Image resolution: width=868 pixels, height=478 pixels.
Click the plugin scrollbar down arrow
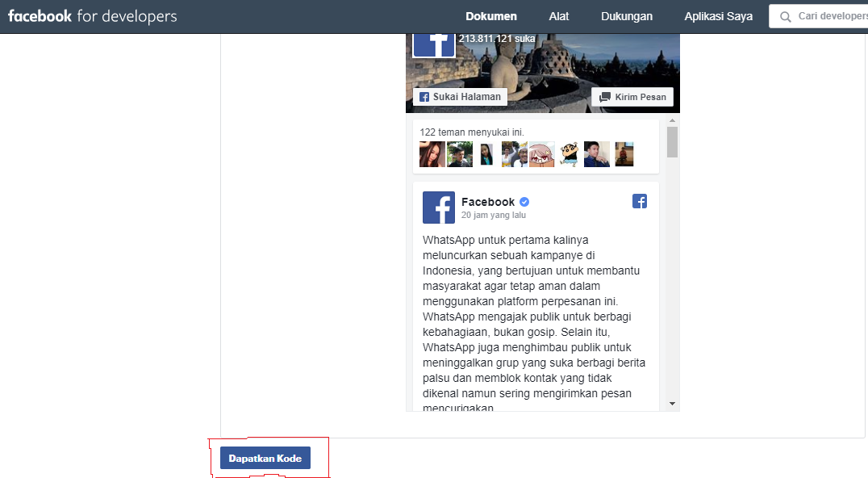(x=672, y=404)
